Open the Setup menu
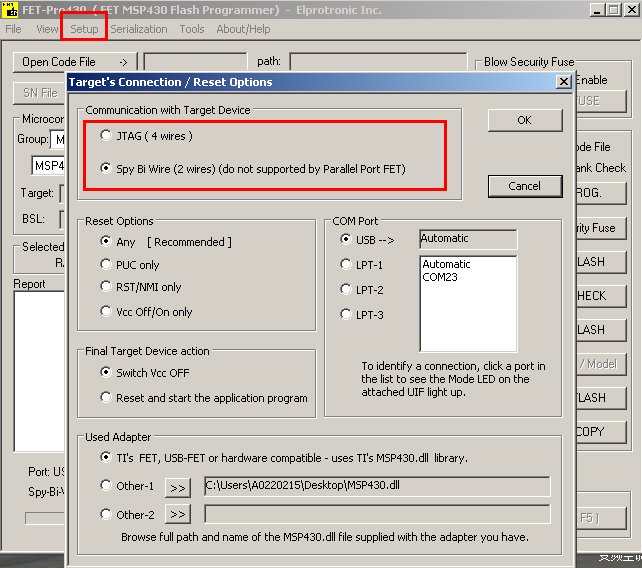 tap(84, 29)
